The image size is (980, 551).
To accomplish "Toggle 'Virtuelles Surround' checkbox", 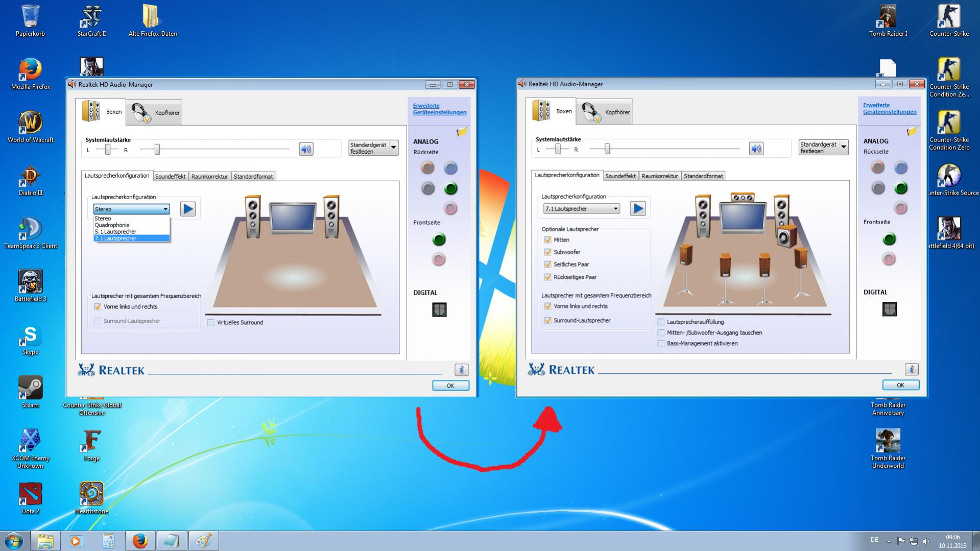I will pos(211,323).
